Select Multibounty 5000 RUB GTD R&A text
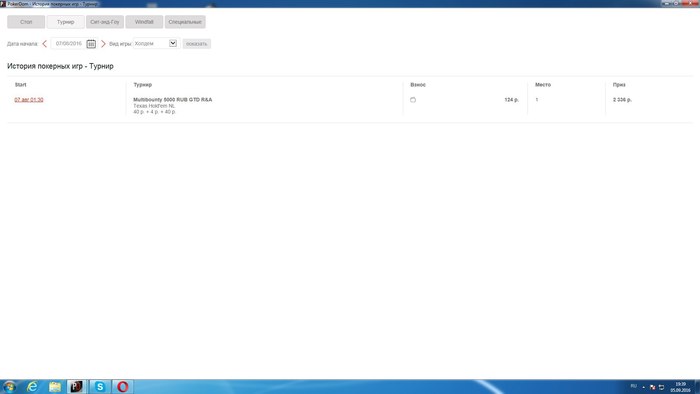700x394 pixels. 172,100
